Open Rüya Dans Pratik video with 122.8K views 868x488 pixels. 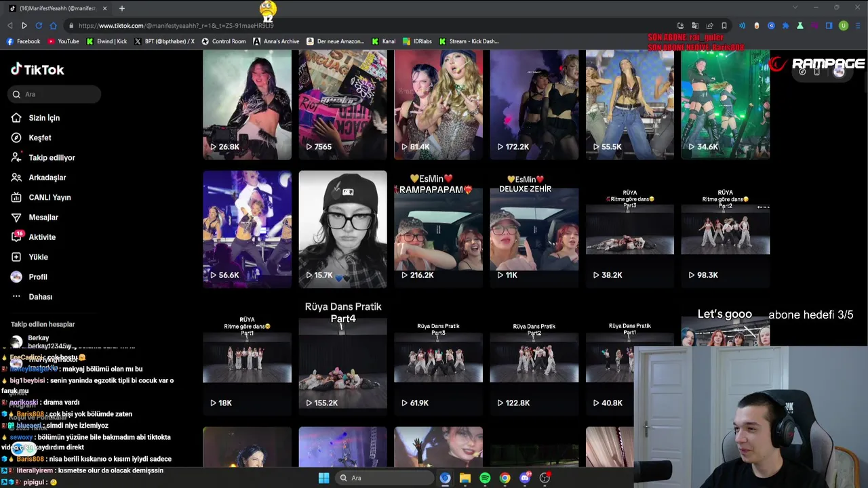click(534, 357)
